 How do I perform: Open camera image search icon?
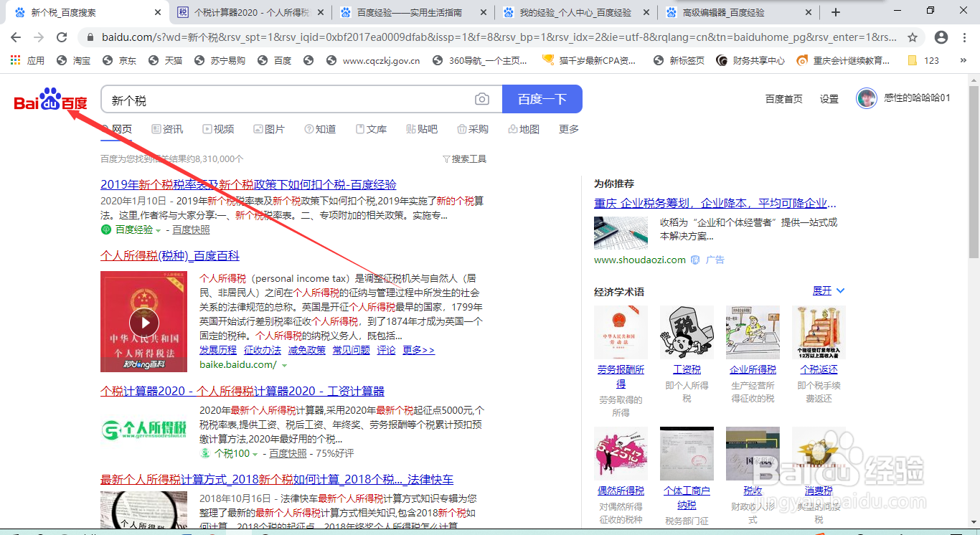point(482,99)
